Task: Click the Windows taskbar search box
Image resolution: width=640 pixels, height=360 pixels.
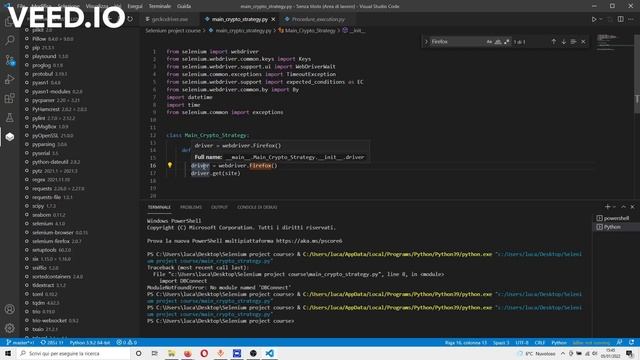Action: click(73, 353)
